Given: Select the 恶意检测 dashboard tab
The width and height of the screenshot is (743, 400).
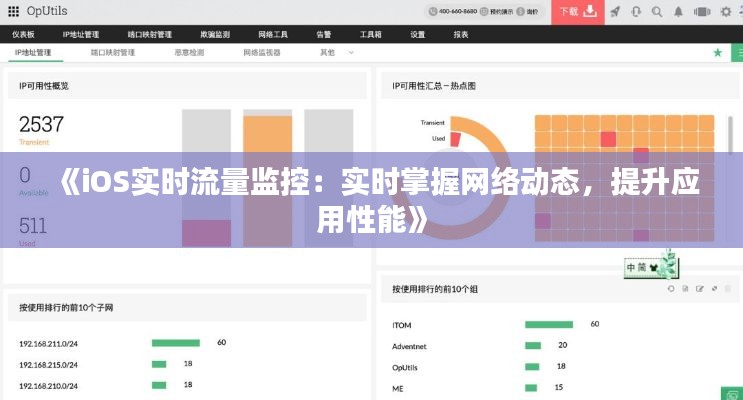Looking at the screenshot, I should tap(189, 53).
